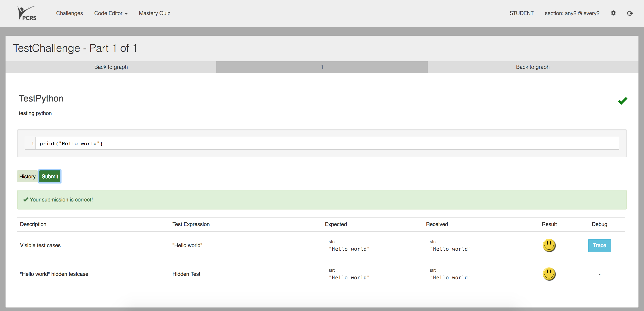644x311 pixels.
Task: Select the Mastery Quiz menu item
Action: pos(154,13)
